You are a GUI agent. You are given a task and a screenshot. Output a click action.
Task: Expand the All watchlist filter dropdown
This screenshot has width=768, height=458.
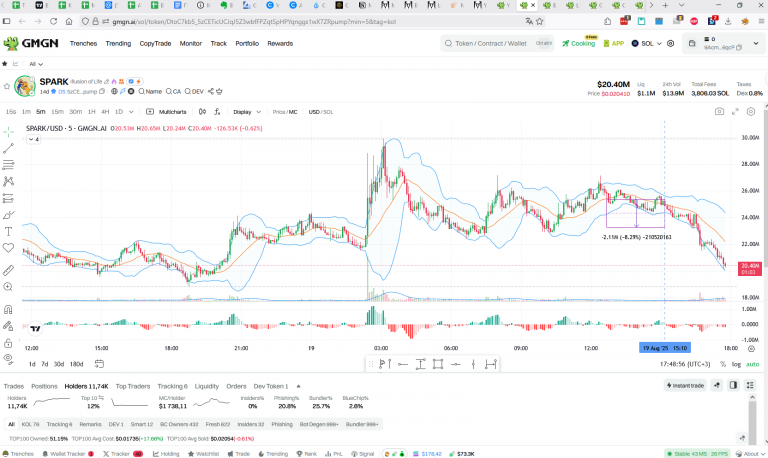click(36, 64)
